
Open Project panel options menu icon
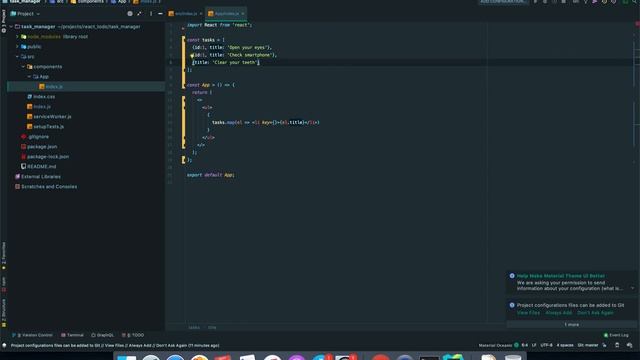pyautogui.click(x=151, y=13)
